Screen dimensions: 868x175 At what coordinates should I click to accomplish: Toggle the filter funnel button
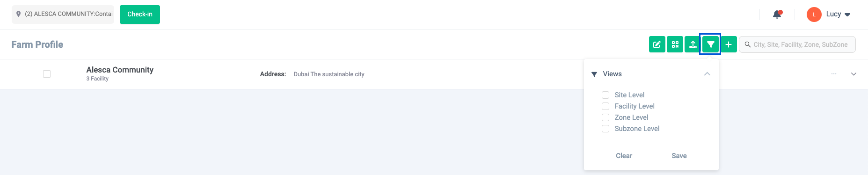click(x=710, y=44)
